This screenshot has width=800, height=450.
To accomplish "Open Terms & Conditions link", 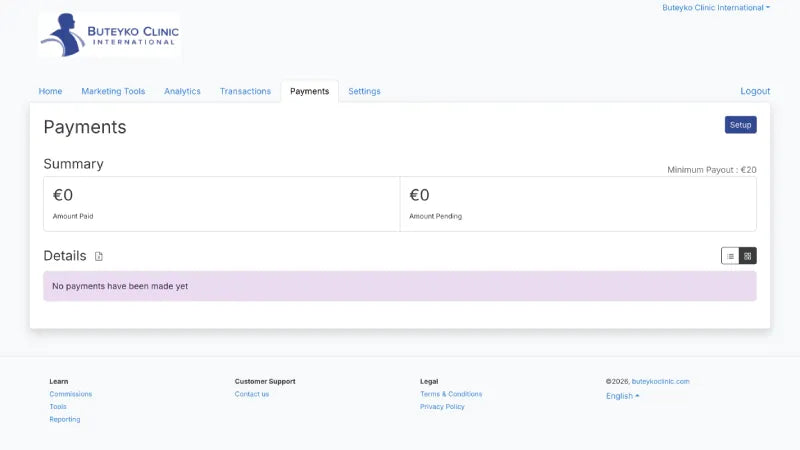I will [451, 394].
